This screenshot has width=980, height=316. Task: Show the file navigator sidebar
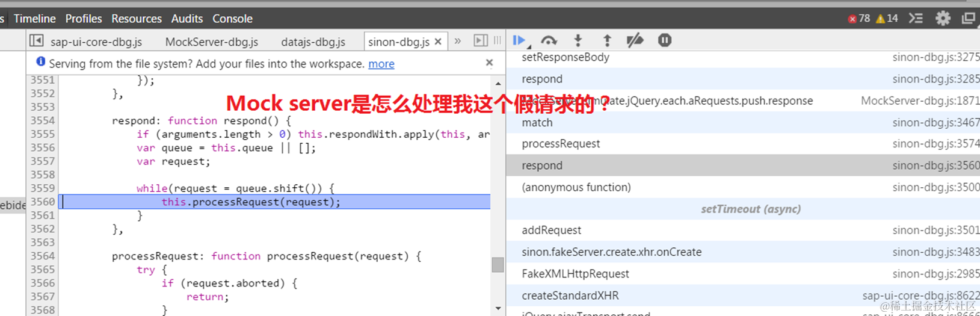(x=37, y=41)
